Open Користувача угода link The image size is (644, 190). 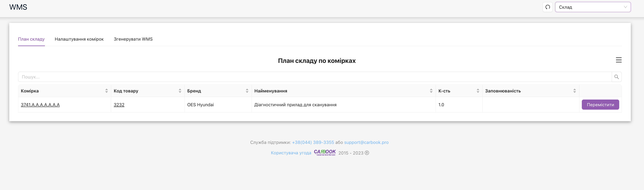coord(291,153)
